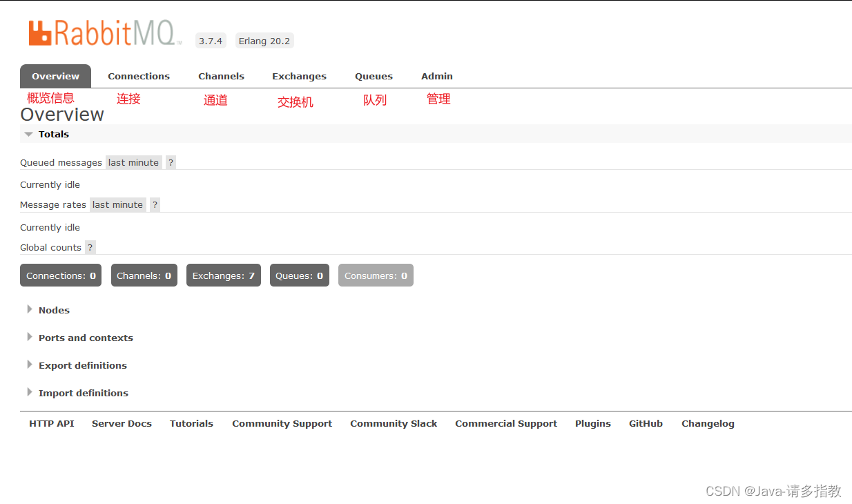This screenshot has height=504, width=852.
Task: Open the Changelog link
Action: [x=708, y=423]
